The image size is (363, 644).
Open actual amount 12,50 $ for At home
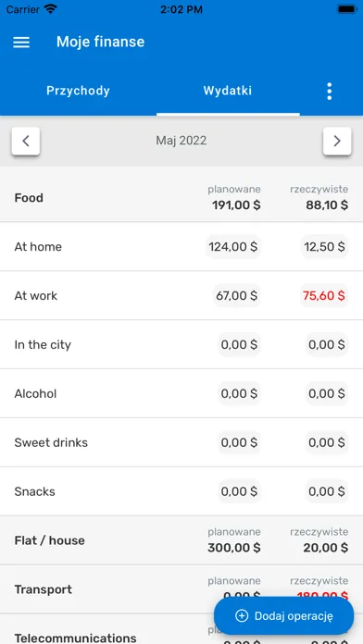(x=324, y=247)
